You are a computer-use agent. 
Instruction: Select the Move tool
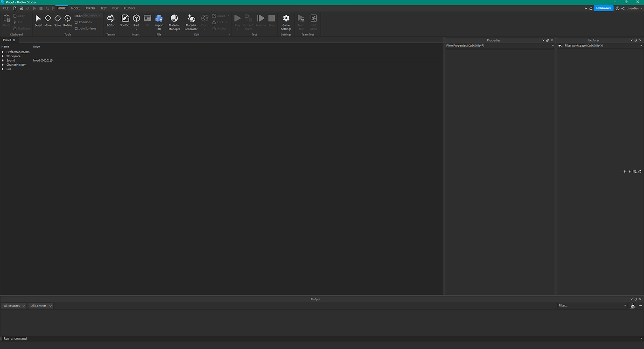coord(48,21)
